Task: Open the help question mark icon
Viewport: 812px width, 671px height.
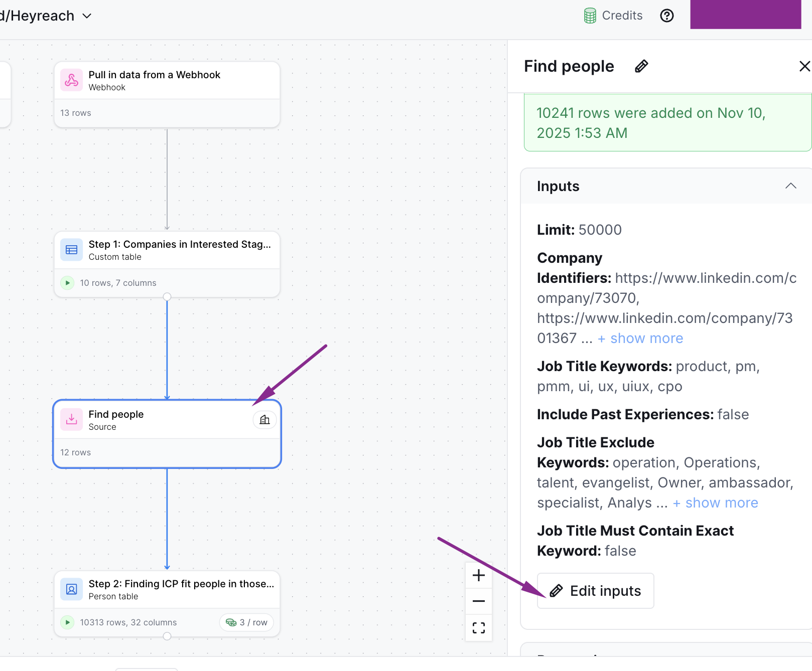Action: click(666, 16)
